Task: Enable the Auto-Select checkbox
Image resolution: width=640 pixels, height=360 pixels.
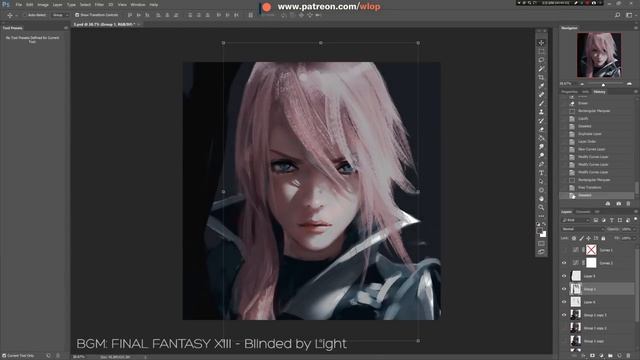Action: pos(24,15)
